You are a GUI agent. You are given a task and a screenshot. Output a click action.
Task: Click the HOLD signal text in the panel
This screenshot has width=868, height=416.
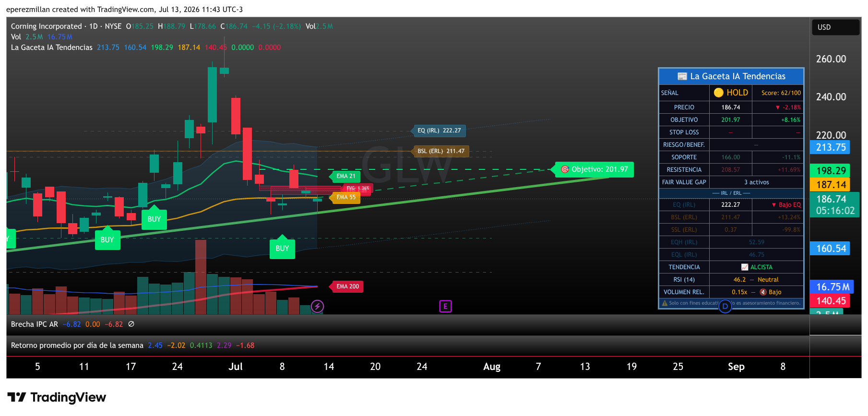pos(737,93)
